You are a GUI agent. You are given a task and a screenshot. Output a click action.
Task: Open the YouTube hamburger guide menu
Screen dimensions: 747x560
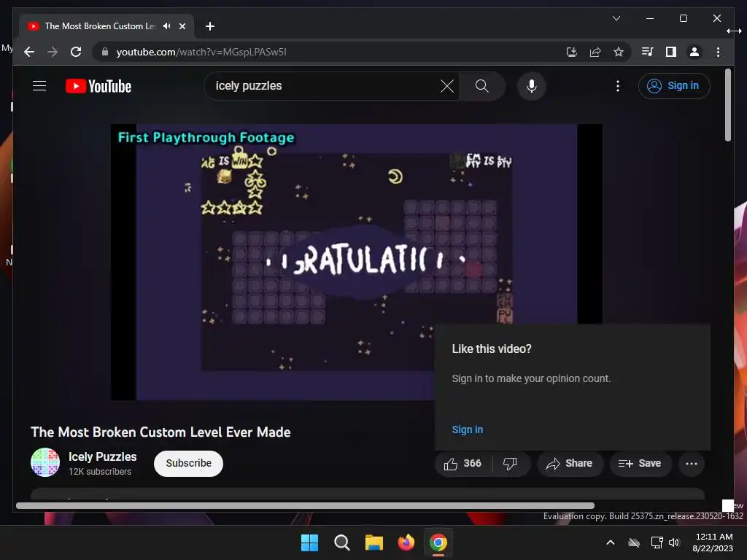click(39, 86)
